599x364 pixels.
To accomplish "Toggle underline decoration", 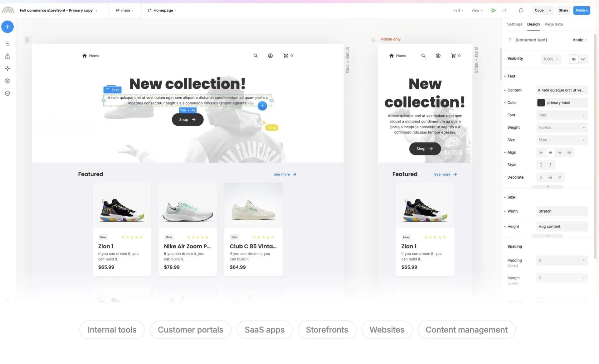I will 541,177.
